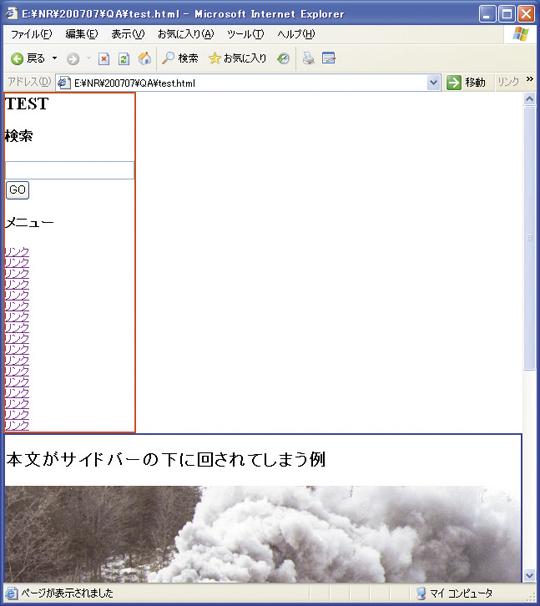Click the vertical scrollbar thumb
The image size is (540, 606).
tap(529, 238)
